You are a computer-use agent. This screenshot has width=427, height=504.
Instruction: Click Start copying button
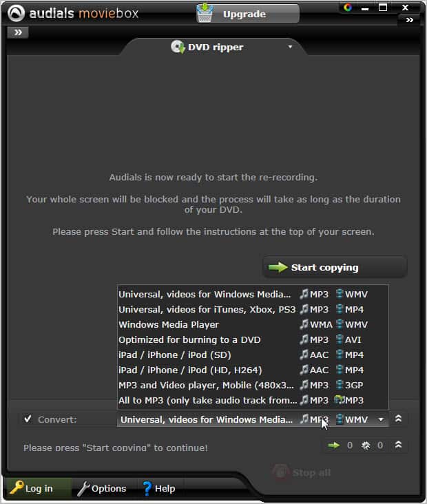coord(335,267)
